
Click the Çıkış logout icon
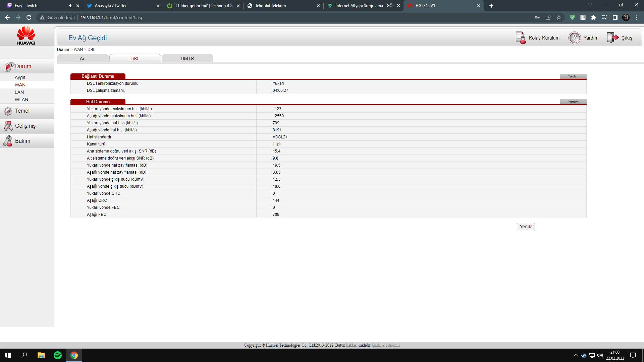[x=612, y=38]
